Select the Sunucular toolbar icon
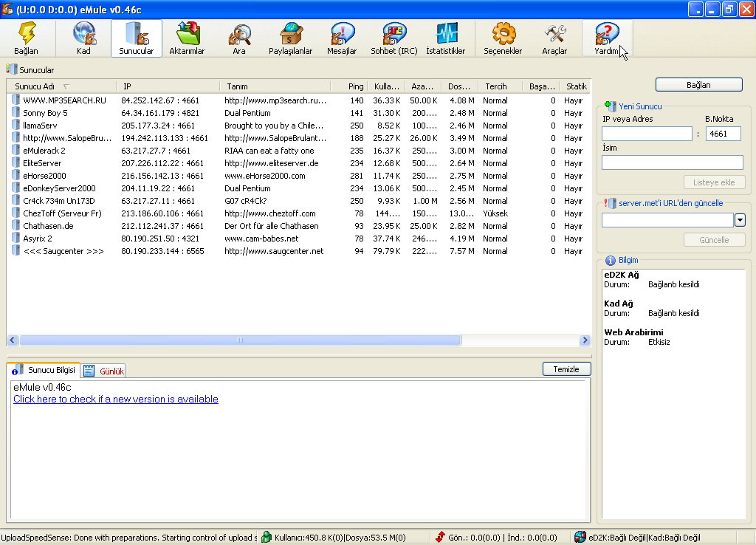The image size is (756, 545). coord(137,34)
